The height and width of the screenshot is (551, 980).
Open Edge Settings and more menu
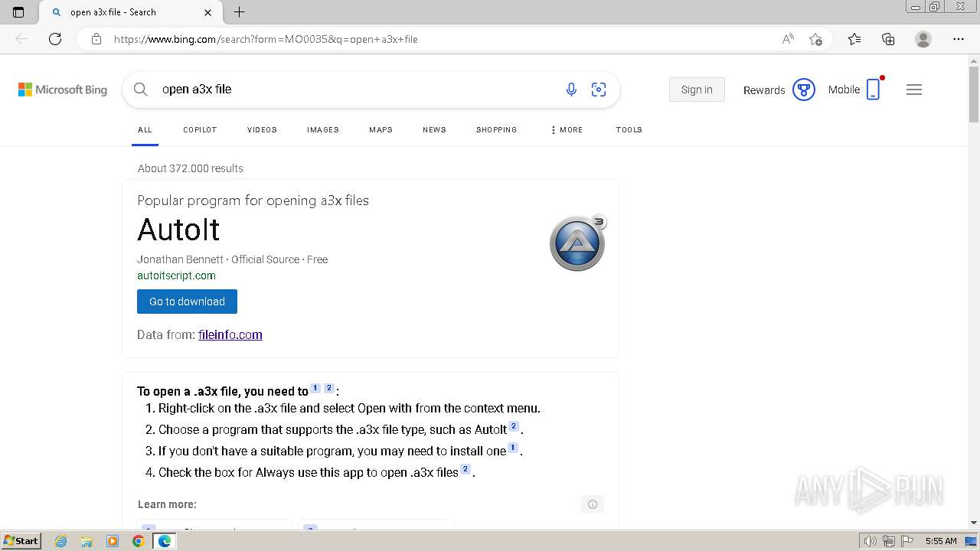pos(959,39)
